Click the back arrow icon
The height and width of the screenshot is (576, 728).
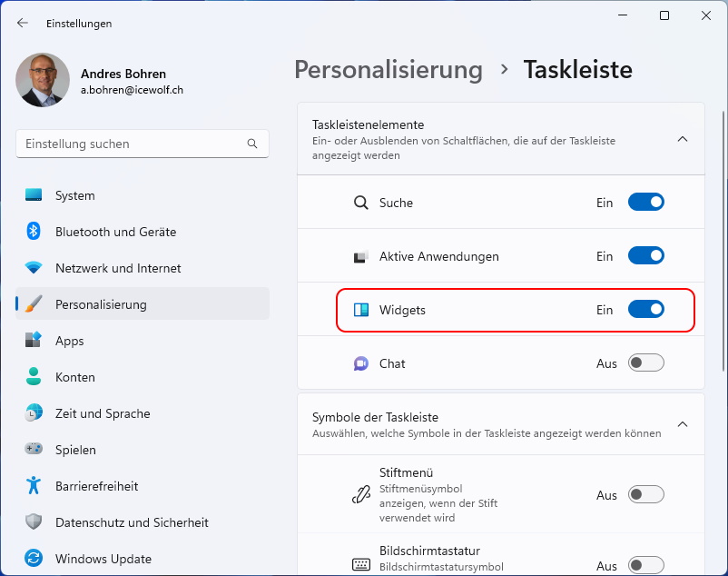(x=23, y=24)
